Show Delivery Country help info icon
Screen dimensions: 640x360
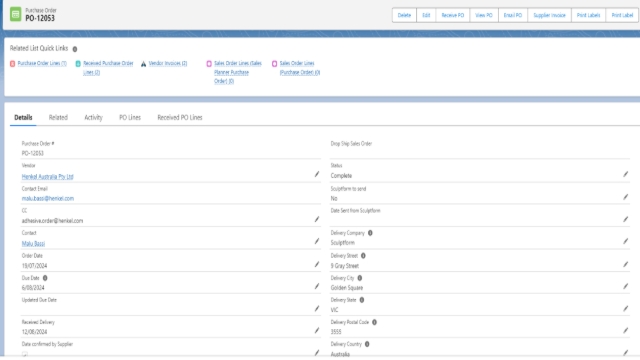coord(367,344)
